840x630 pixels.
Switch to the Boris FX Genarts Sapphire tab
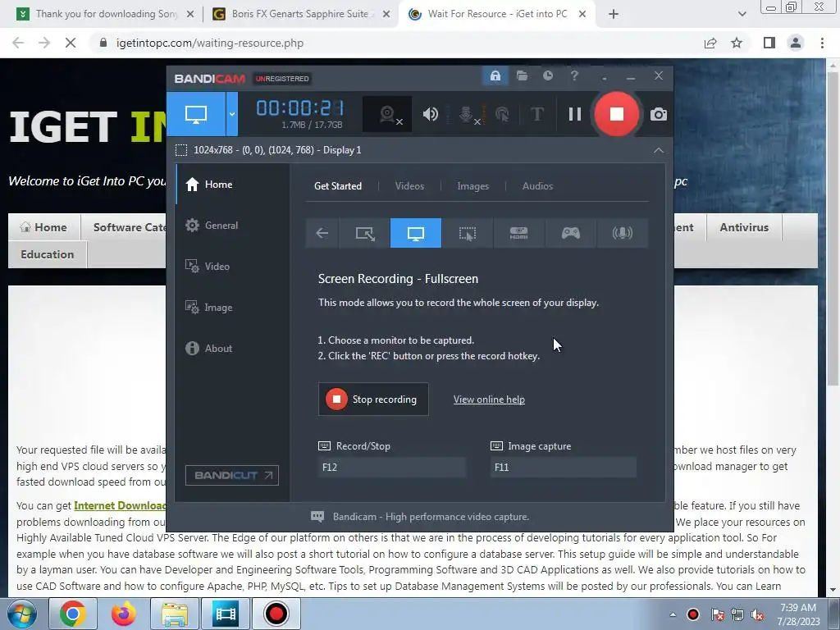(x=299, y=14)
